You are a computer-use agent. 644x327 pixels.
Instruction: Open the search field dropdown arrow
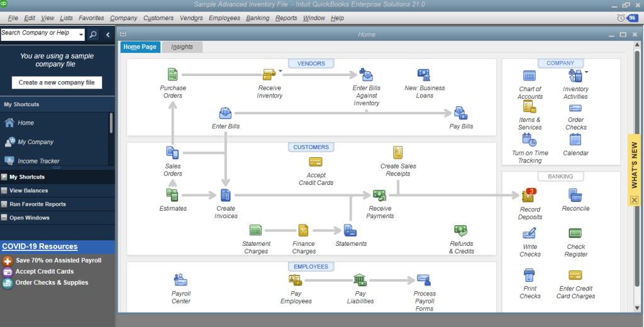(x=82, y=33)
